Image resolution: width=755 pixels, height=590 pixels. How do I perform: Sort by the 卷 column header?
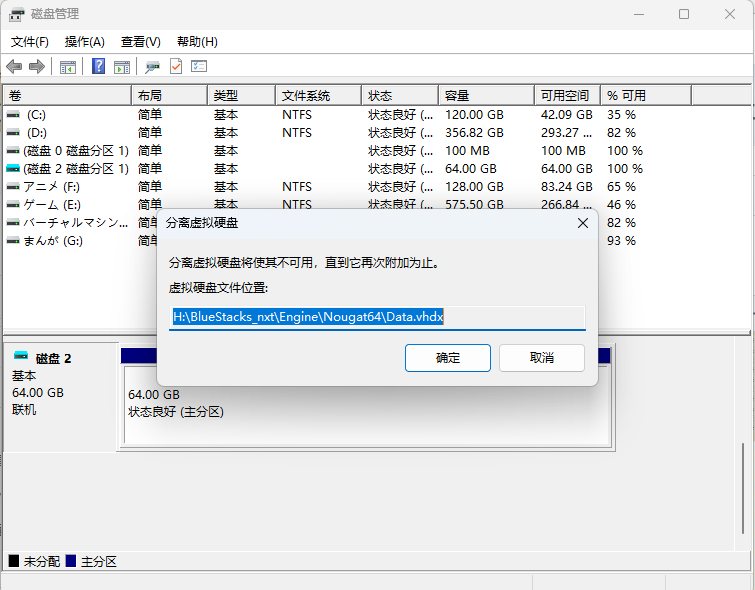point(67,96)
